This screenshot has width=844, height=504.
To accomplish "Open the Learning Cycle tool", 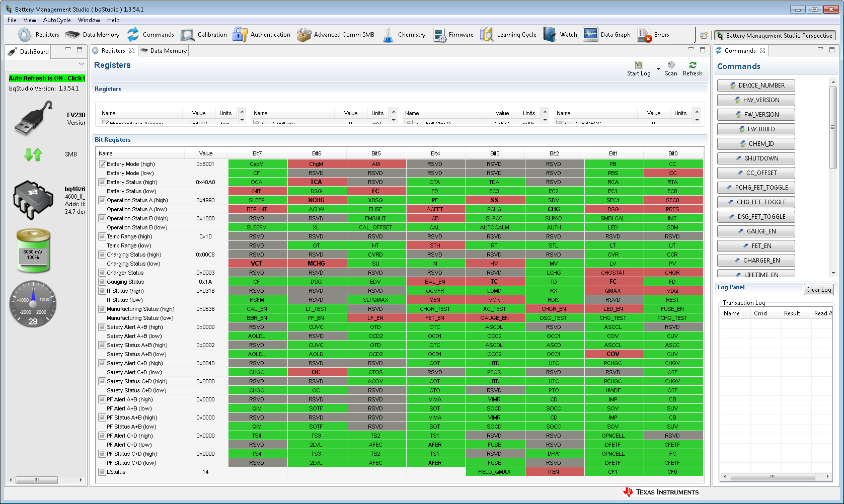I will coord(508,35).
